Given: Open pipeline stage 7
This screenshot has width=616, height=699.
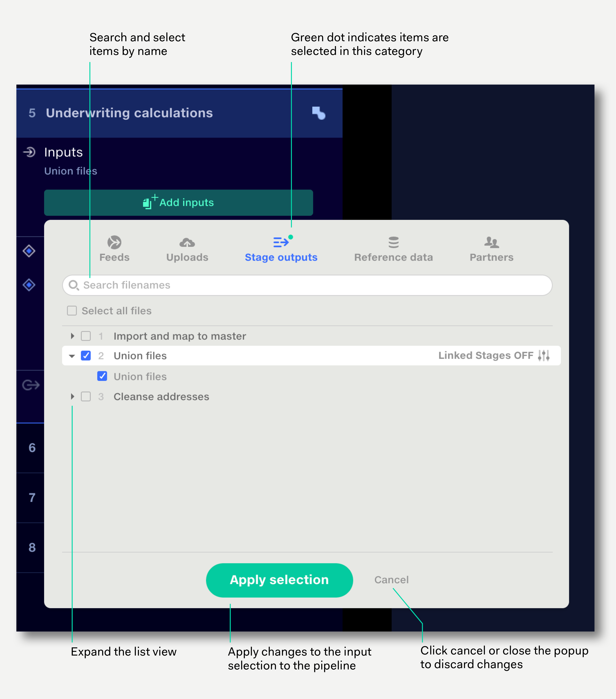Looking at the screenshot, I should click(x=32, y=498).
